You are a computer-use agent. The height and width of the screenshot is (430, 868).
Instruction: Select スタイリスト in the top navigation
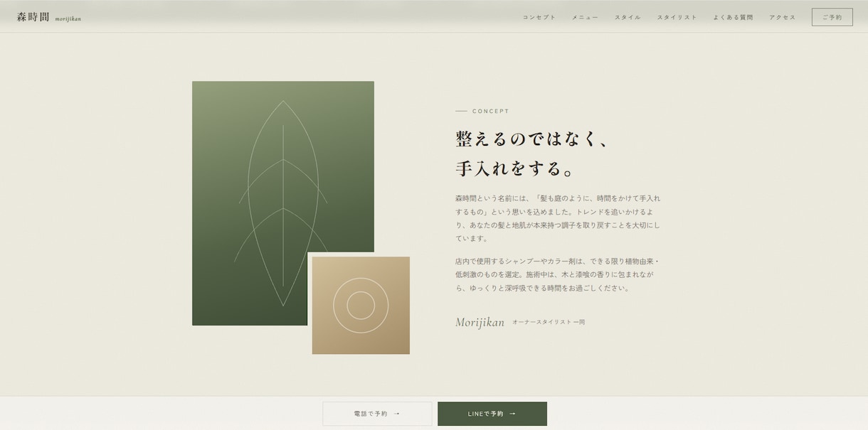pyautogui.click(x=677, y=17)
